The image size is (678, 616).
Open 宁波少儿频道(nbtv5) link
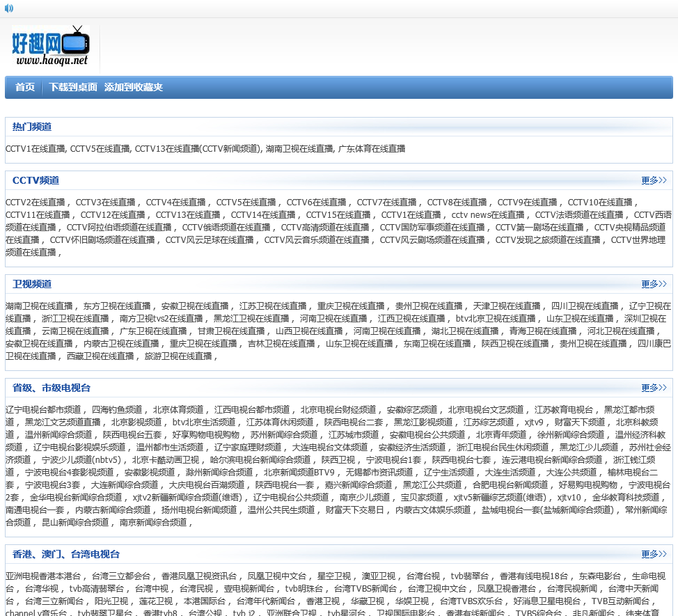(81, 460)
